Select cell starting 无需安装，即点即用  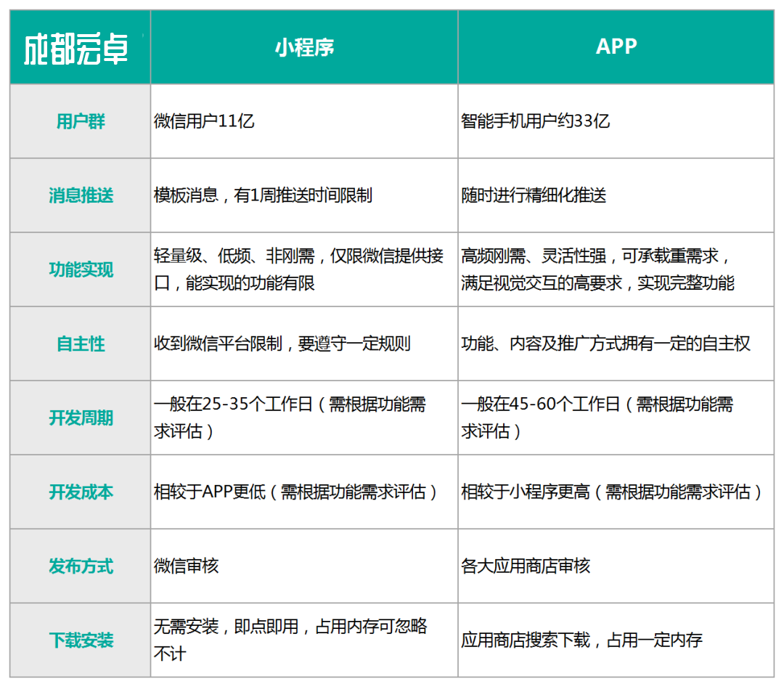pyautogui.click(x=304, y=640)
